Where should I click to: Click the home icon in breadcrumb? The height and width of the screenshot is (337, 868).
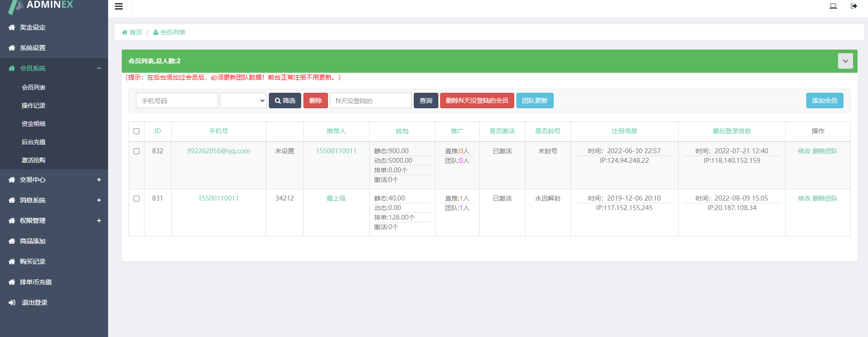(124, 32)
